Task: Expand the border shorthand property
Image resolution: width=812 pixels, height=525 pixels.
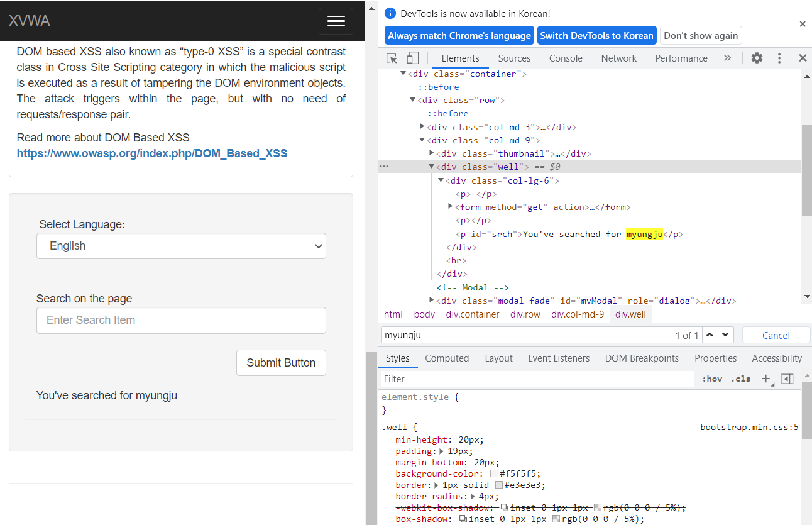Action: pyautogui.click(x=437, y=485)
